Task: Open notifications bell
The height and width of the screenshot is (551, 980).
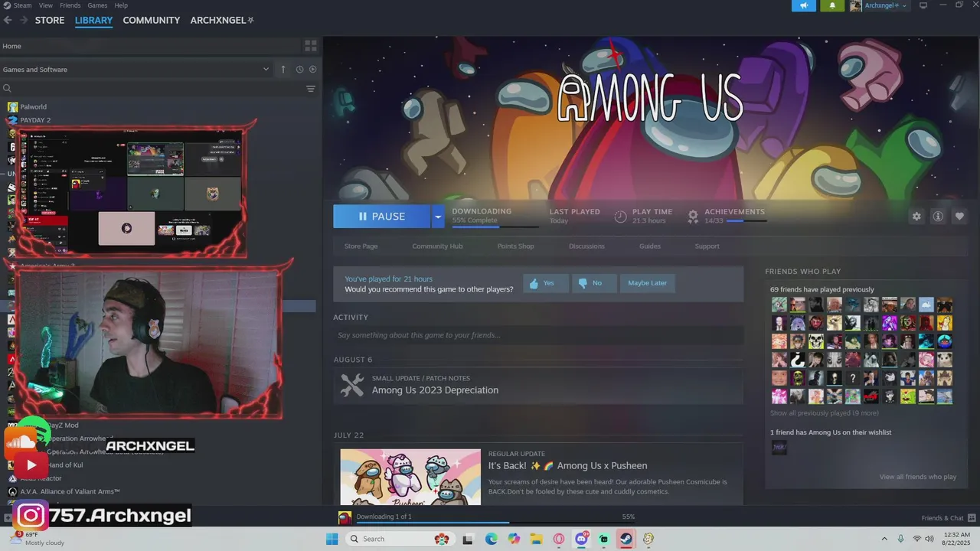Action: [832, 5]
